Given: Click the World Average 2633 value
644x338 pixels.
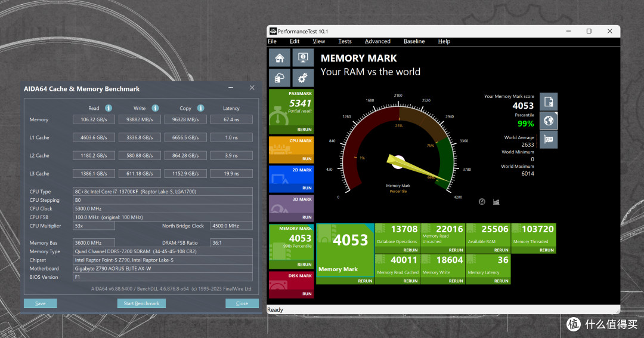Looking at the screenshot, I should (x=527, y=145).
